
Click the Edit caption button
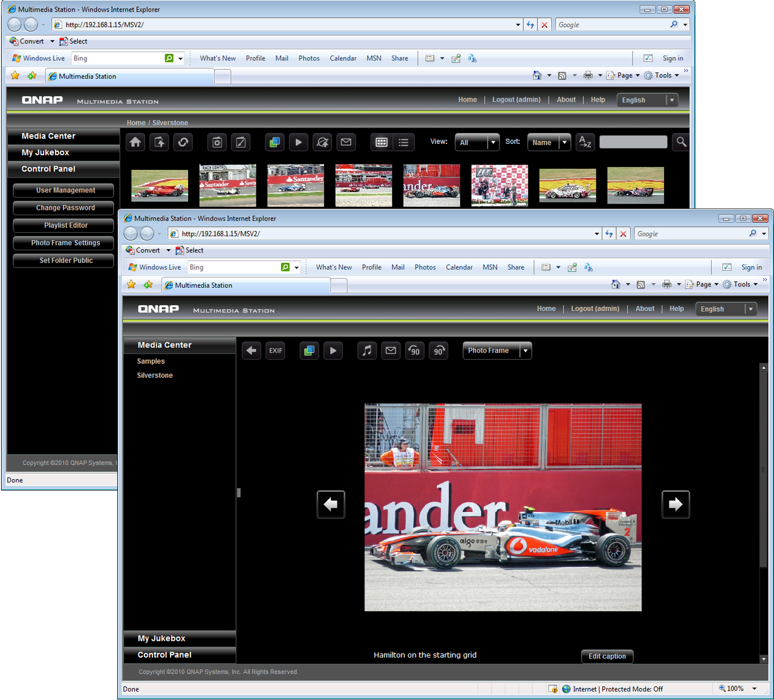(607, 656)
